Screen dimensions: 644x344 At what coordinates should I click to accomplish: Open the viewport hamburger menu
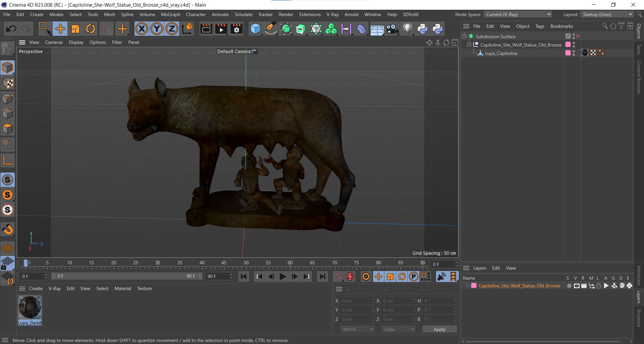pyautogui.click(x=22, y=42)
